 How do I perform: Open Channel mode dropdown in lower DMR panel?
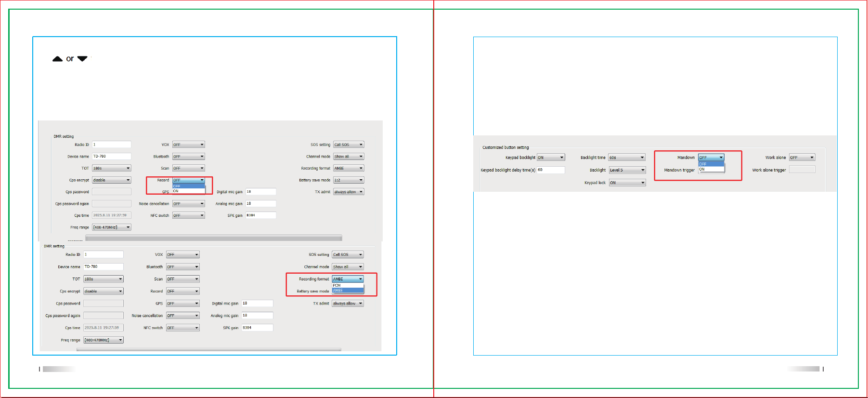348,266
